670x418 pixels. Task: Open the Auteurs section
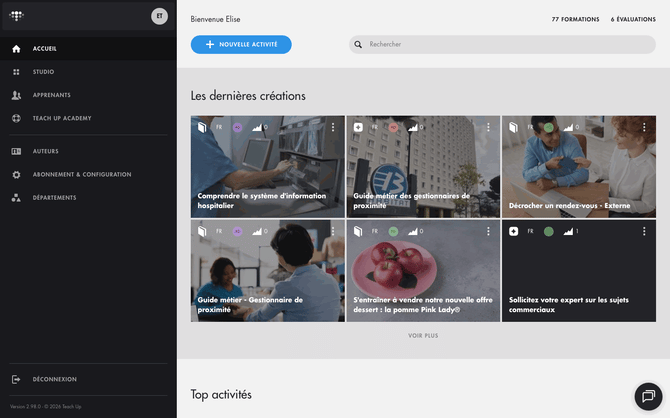(88, 151)
